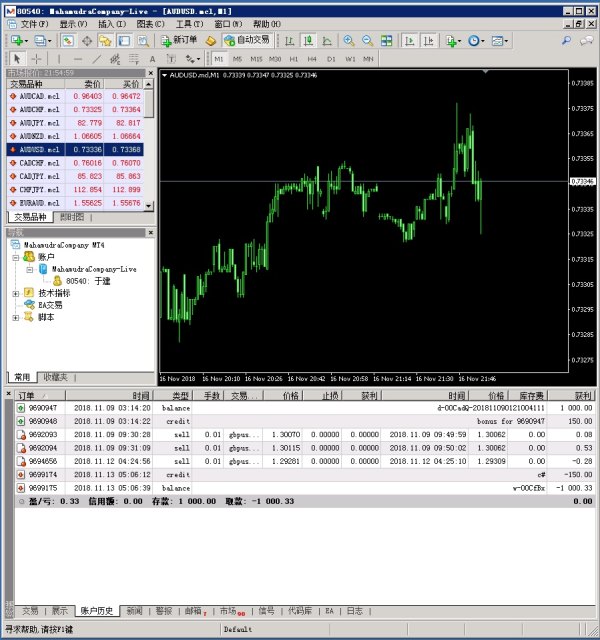Toggle 自动交易 (AutoTrading) on the toolbar
The width and height of the screenshot is (600, 640).
point(245,40)
